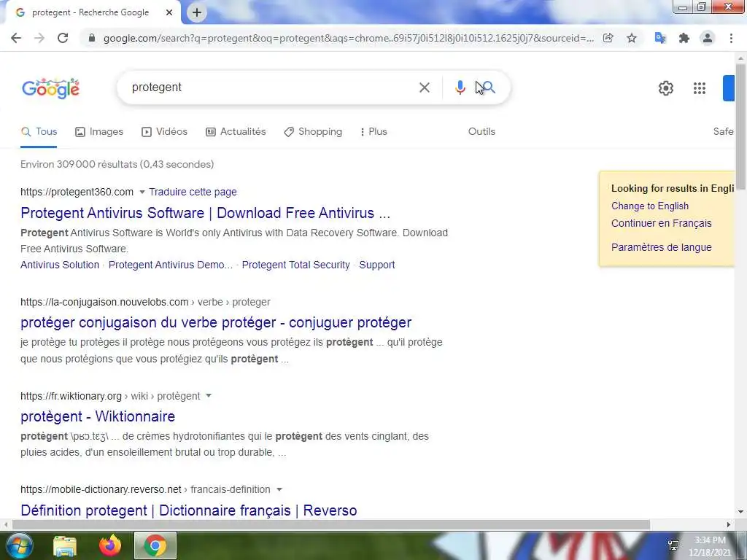Open the Chrome profile avatar
The image size is (747, 560).
(708, 38)
